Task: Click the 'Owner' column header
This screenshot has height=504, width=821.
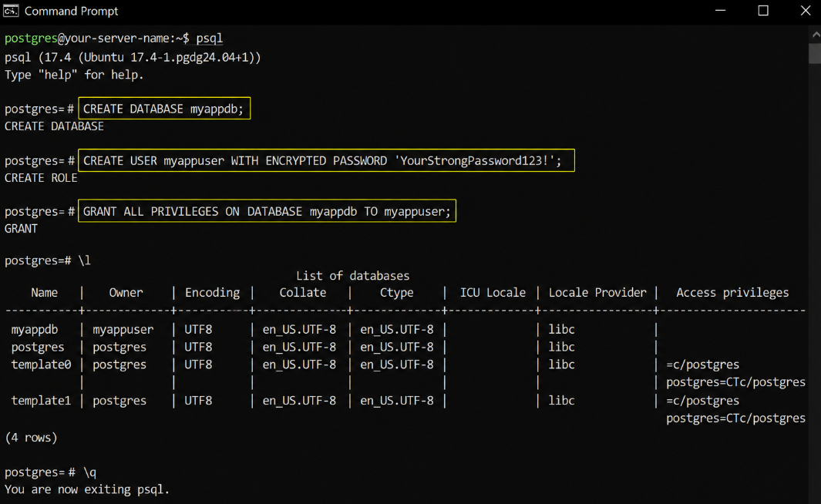Action: coord(126,293)
